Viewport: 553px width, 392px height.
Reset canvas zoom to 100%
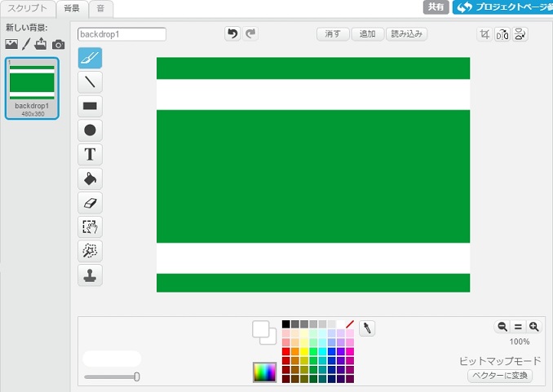tap(518, 327)
